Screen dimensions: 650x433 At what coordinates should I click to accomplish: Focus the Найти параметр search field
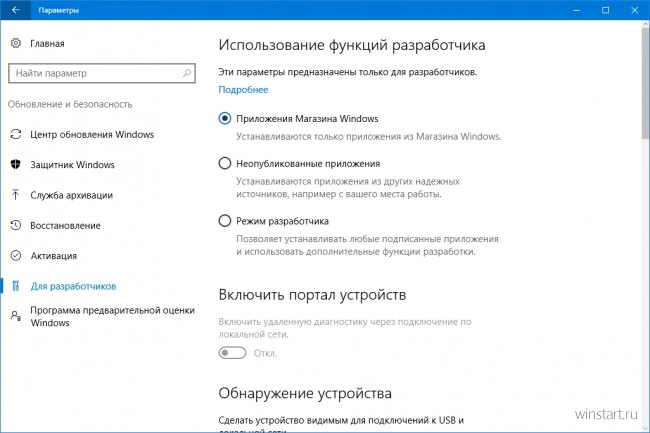click(102, 73)
